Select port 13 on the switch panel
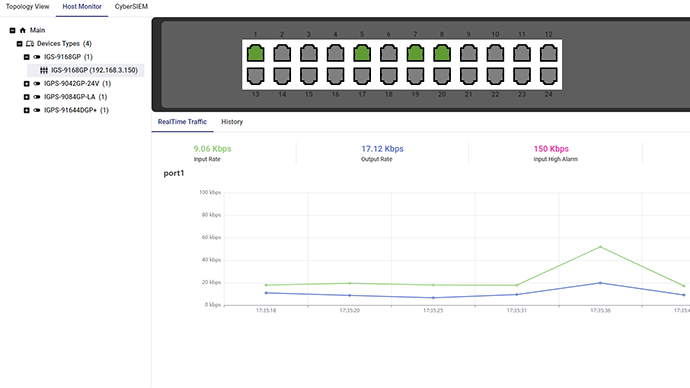 (x=256, y=76)
